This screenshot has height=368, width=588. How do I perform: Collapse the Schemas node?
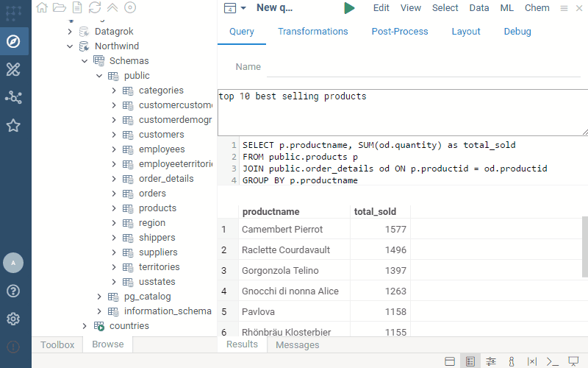(85, 61)
